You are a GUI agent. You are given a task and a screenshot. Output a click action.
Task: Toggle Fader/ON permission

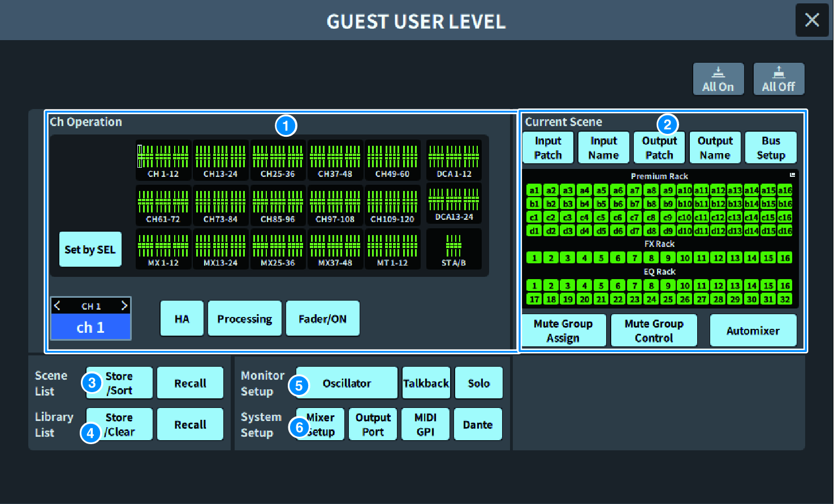(x=322, y=319)
